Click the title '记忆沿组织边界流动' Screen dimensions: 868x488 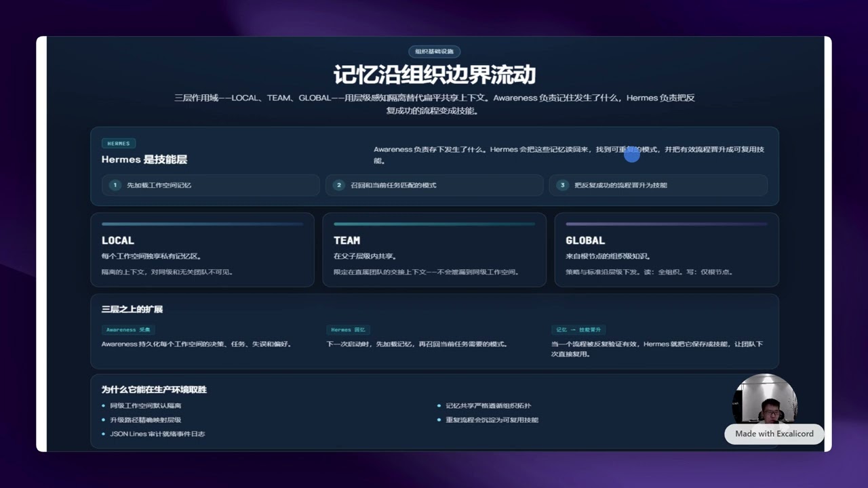(x=434, y=75)
